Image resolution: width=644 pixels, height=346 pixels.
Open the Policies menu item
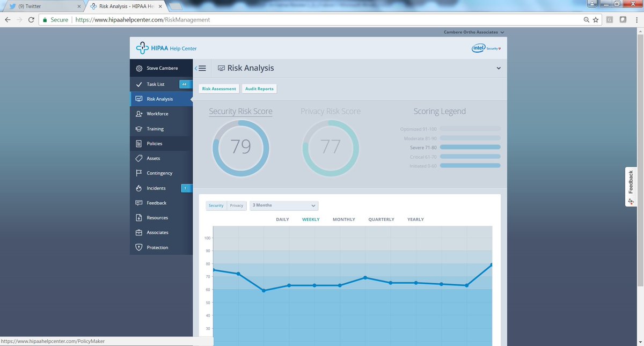pyautogui.click(x=161, y=144)
